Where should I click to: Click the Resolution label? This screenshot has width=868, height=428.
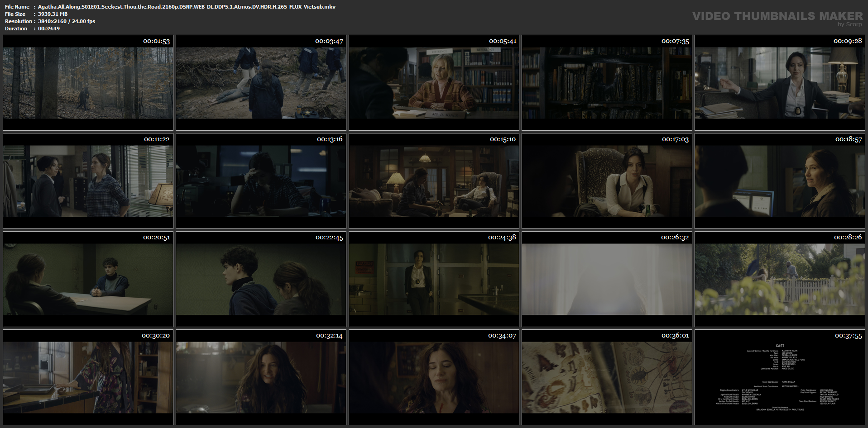pyautogui.click(x=19, y=21)
